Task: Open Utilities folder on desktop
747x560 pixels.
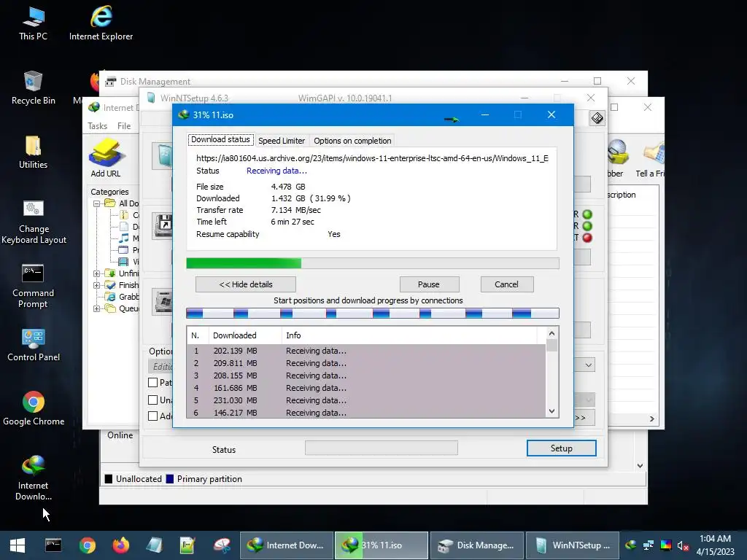Action: tap(34, 152)
